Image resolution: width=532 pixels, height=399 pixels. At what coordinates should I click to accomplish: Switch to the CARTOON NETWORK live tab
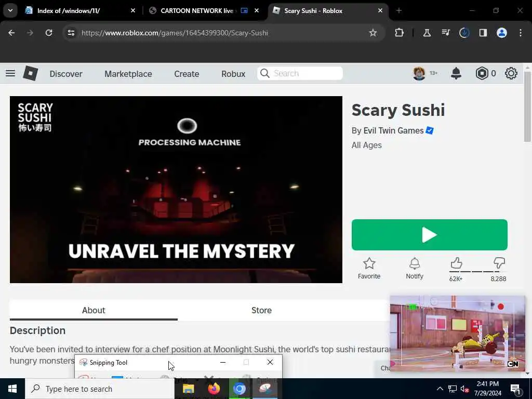[x=205, y=10]
